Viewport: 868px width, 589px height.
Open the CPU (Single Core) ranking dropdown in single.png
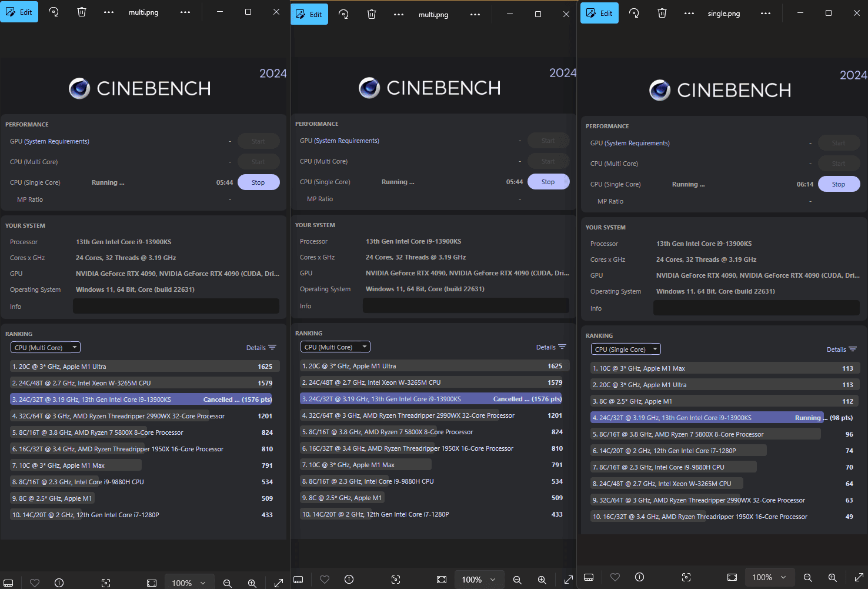tap(626, 350)
